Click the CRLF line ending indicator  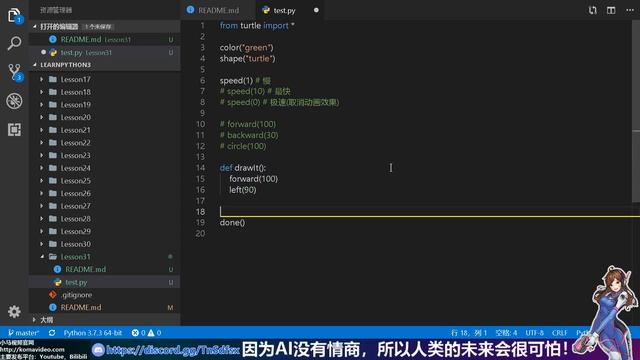tap(559, 333)
